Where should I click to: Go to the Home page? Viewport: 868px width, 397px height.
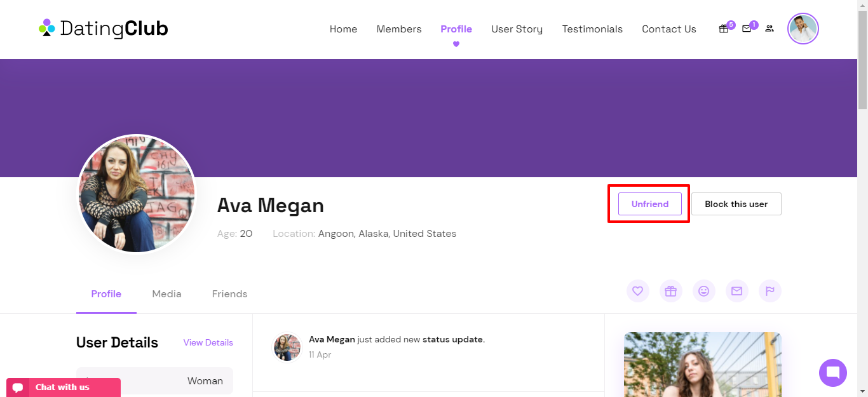pos(343,29)
